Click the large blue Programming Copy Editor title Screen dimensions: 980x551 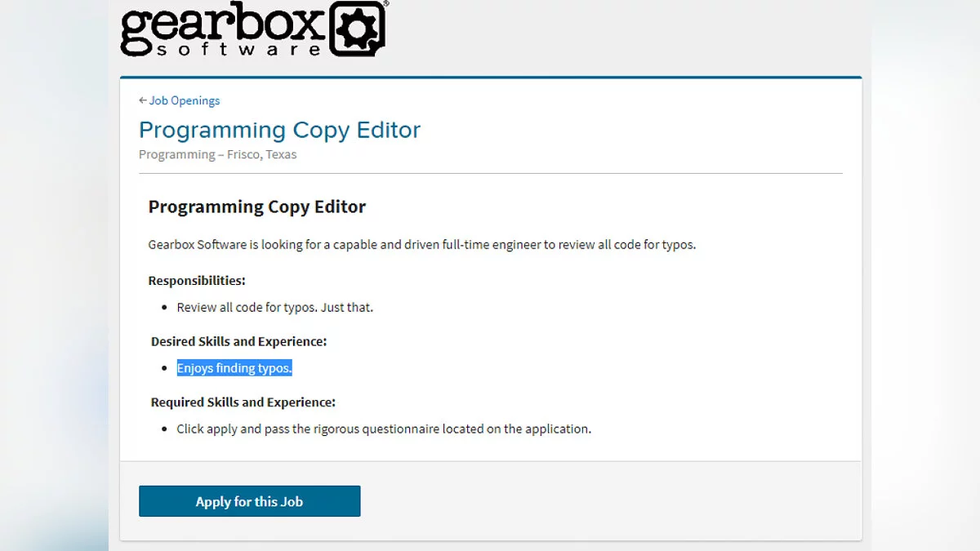(x=279, y=130)
